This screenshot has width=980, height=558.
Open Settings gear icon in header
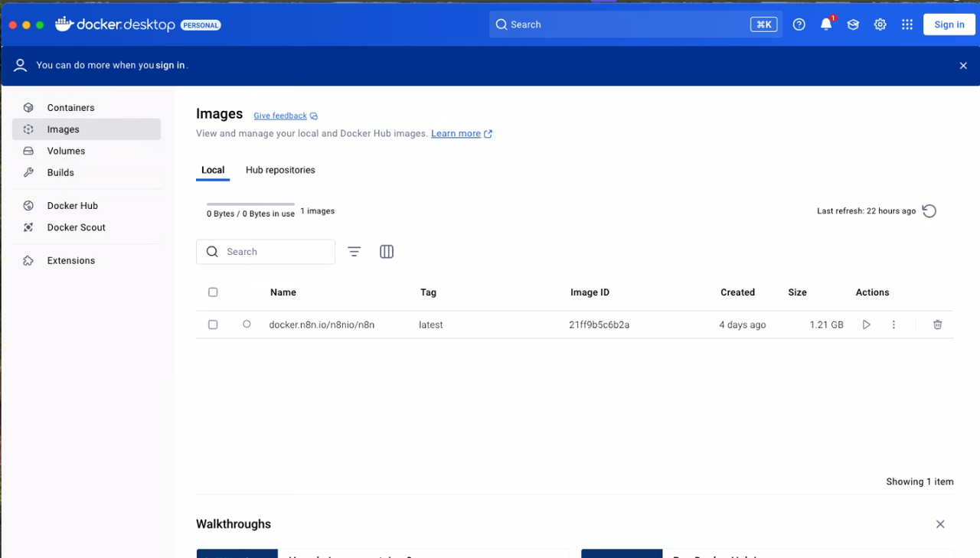pos(880,24)
